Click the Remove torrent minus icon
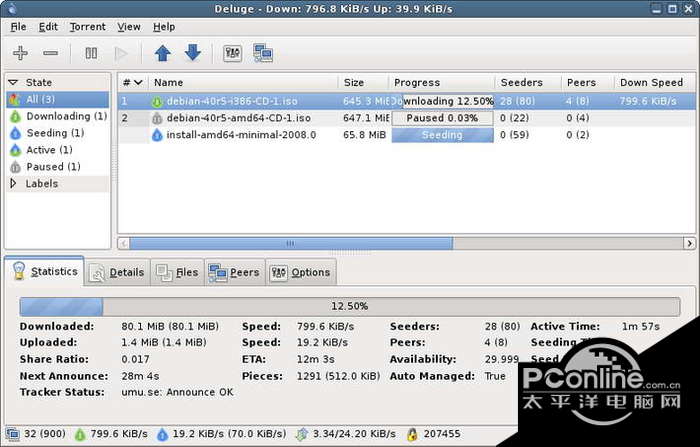 coord(50,53)
